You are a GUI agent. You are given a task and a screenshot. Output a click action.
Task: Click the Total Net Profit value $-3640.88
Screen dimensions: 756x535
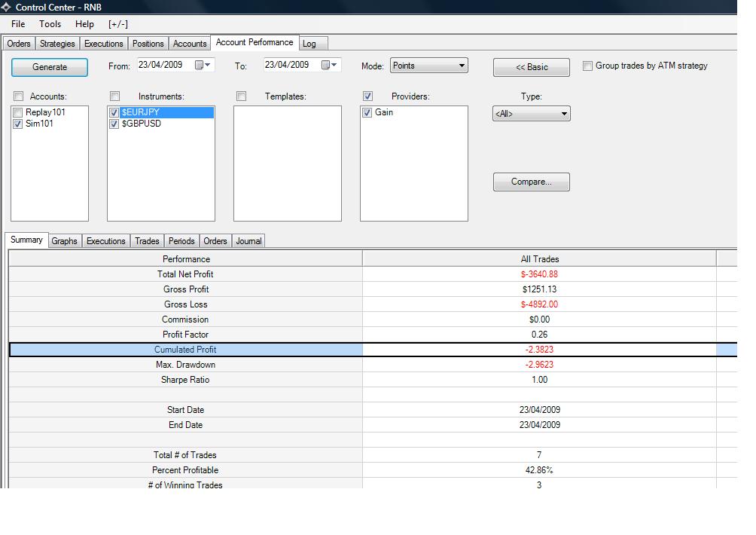click(540, 274)
